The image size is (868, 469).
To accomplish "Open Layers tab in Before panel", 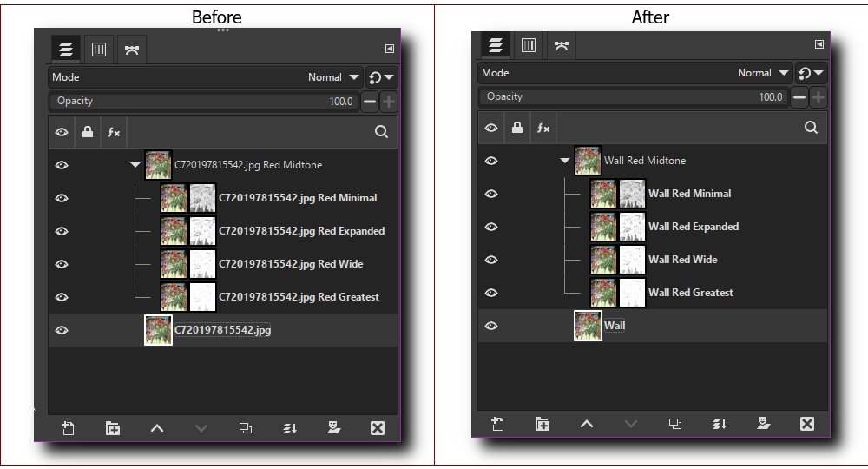I will click(x=66, y=50).
